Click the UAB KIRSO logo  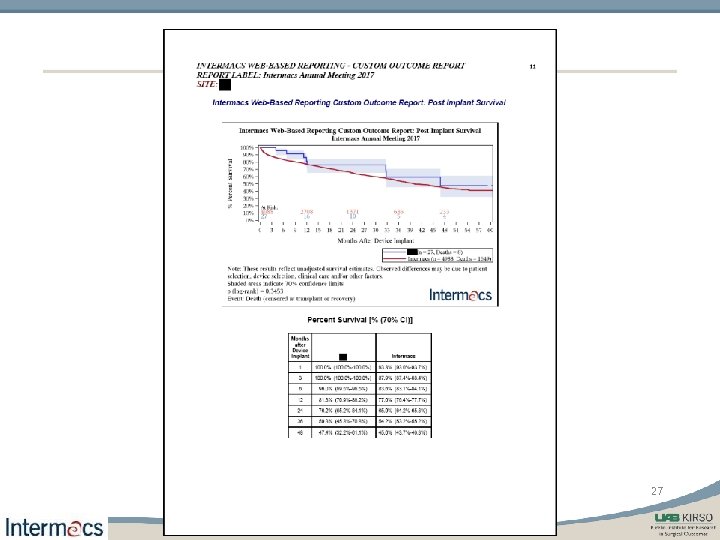coord(684,524)
